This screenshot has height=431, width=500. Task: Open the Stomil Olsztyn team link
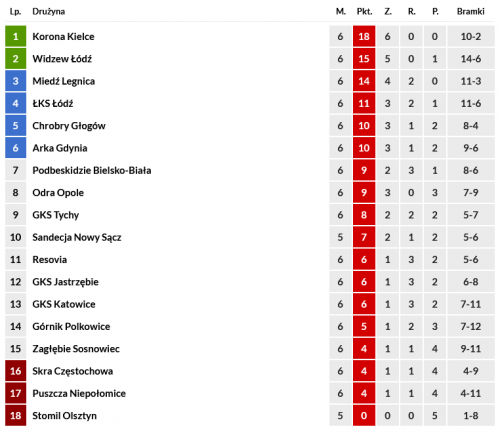[64, 416]
